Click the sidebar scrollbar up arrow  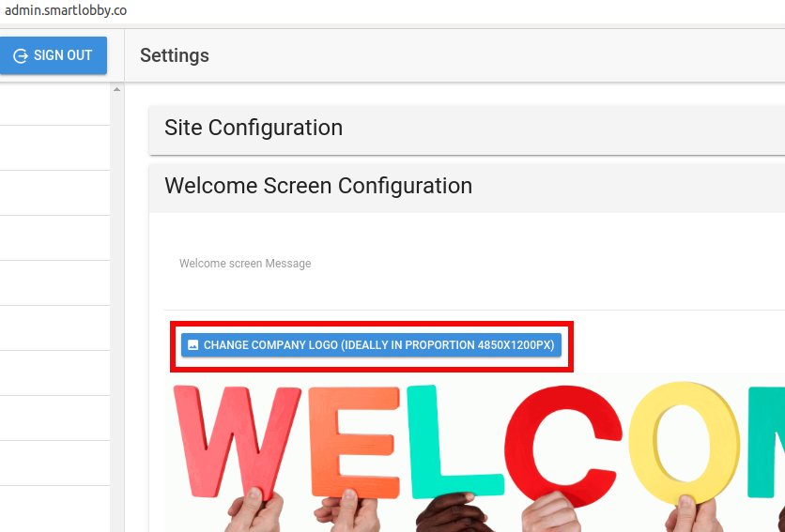(116, 89)
